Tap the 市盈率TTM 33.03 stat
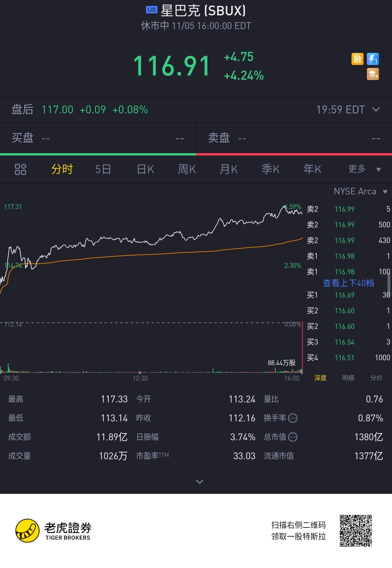 (x=196, y=456)
